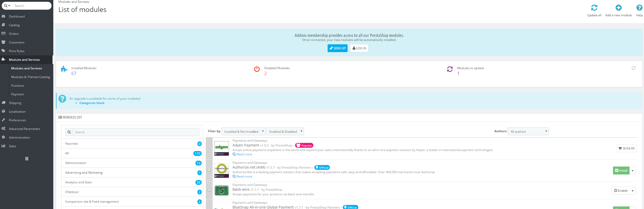Open the Enabled & Disabled filter dropdown

point(285,131)
